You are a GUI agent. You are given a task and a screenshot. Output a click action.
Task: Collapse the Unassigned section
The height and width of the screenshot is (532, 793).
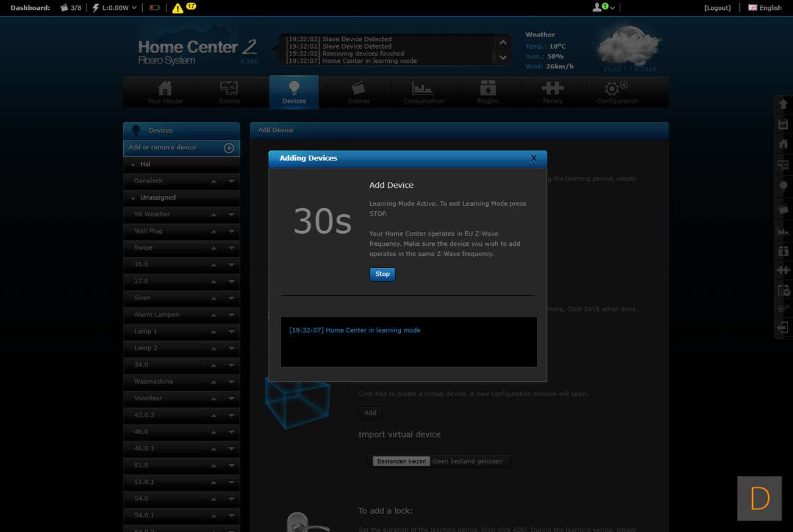point(133,198)
